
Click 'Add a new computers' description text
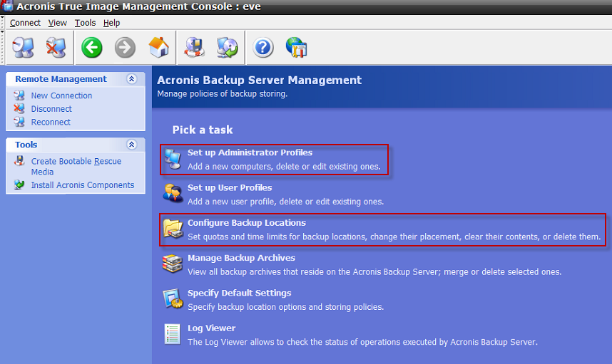click(284, 167)
